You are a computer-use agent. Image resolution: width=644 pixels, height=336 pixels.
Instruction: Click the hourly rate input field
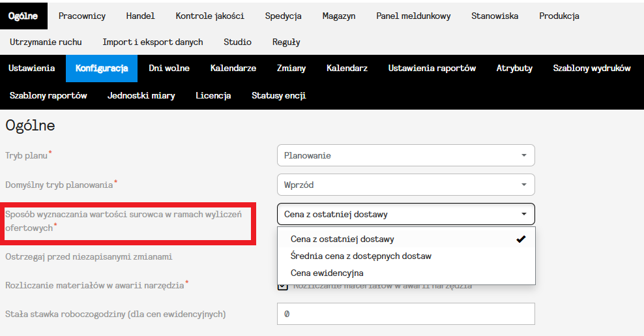[x=405, y=314]
